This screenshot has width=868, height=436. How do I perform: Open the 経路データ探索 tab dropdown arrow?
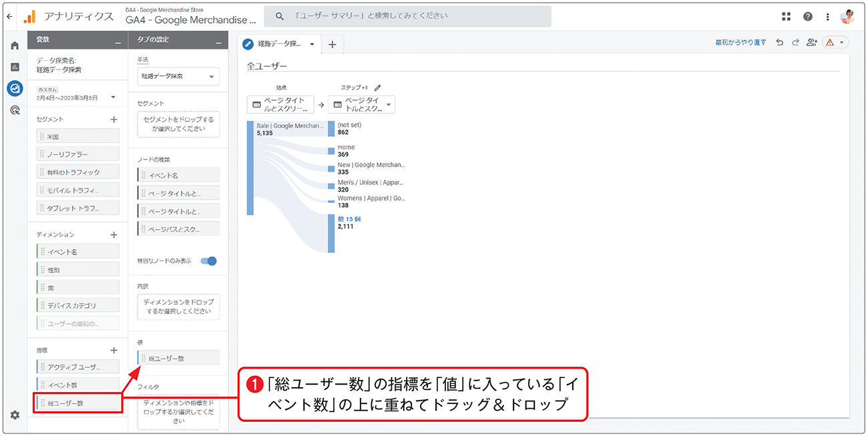311,45
